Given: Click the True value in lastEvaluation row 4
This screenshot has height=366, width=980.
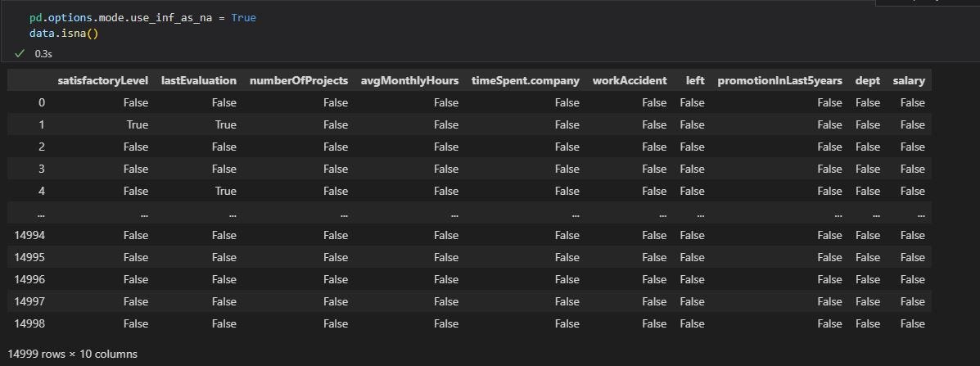Looking at the screenshot, I should pyautogui.click(x=226, y=191).
